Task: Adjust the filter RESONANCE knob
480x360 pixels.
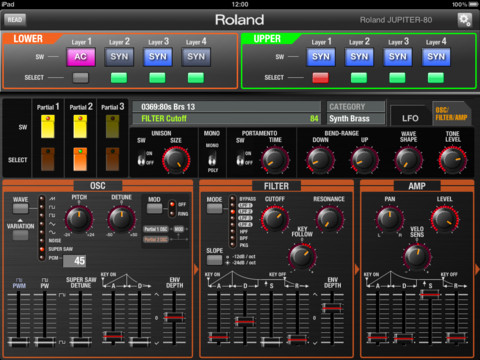Action: (x=330, y=219)
